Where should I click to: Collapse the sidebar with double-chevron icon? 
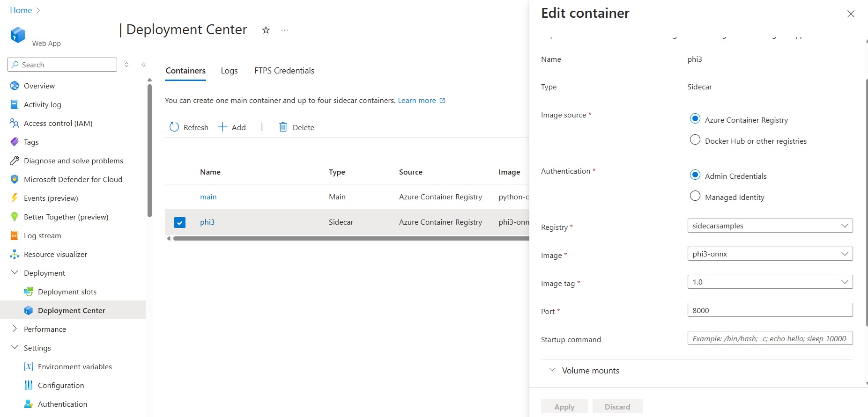click(x=144, y=65)
